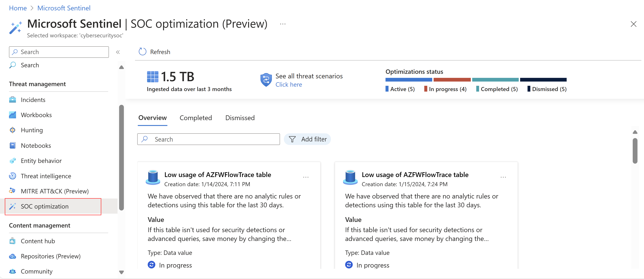Image resolution: width=644 pixels, height=279 pixels.
Task: Expand the left navigation panel collapse arrow
Action: coord(118,52)
